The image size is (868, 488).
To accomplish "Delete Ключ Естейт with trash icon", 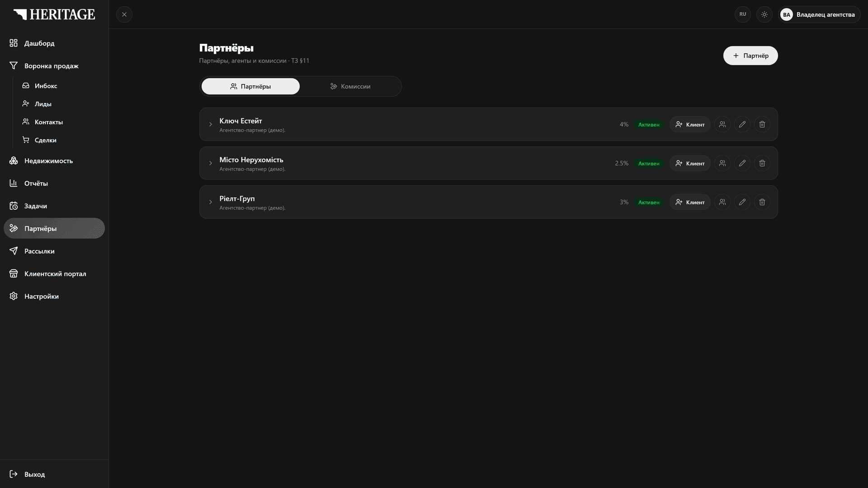I will coord(762,124).
